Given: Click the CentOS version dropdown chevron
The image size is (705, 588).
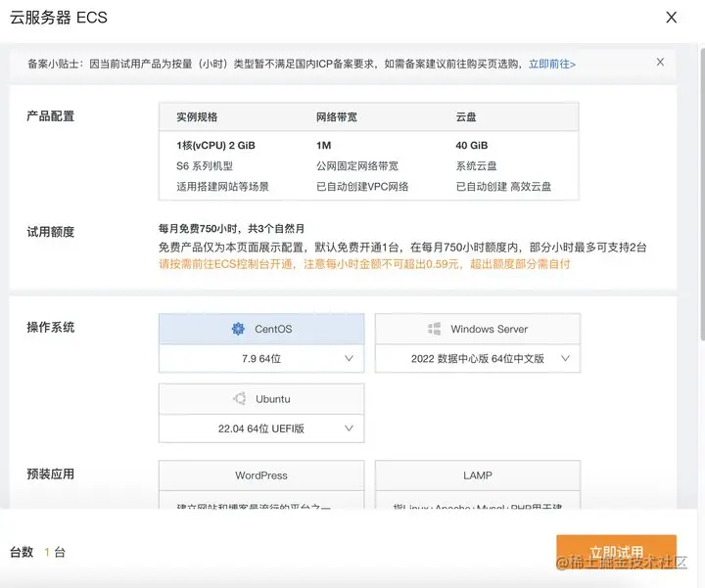Looking at the screenshot, I should tap(349, 358).
